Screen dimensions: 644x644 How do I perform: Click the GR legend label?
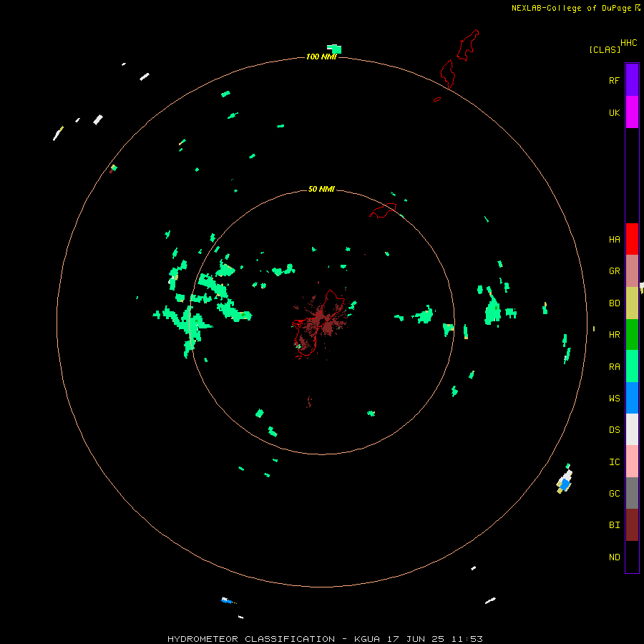(x=614, y=271)
